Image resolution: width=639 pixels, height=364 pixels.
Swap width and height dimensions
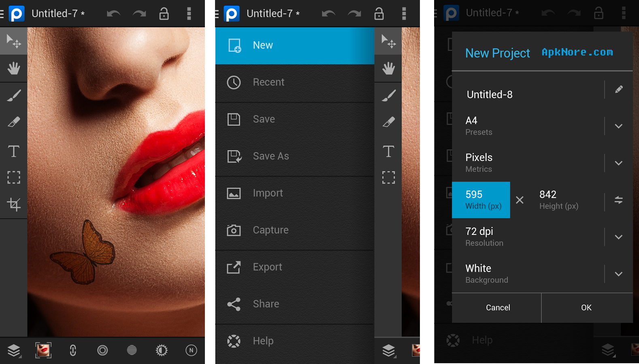pos(618,200)
